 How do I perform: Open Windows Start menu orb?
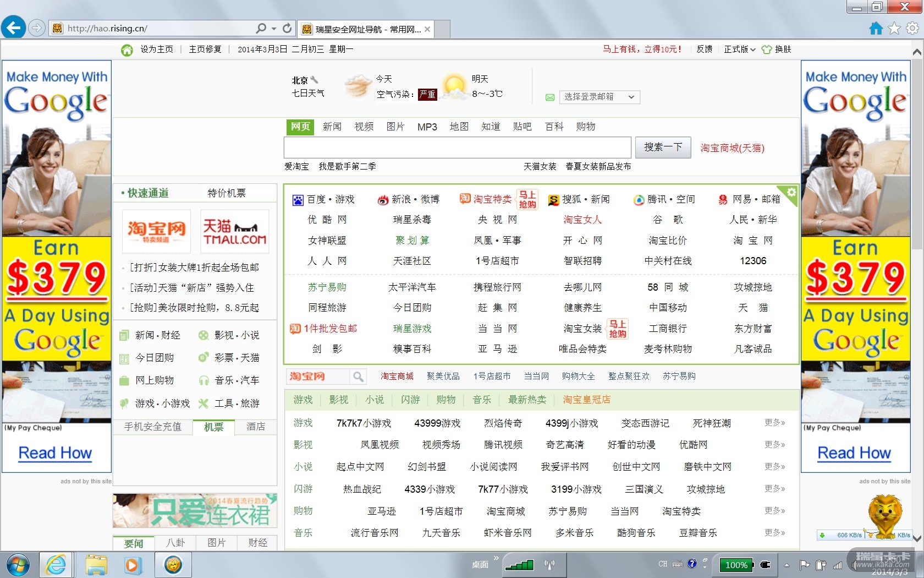click(x=18, y=565)
